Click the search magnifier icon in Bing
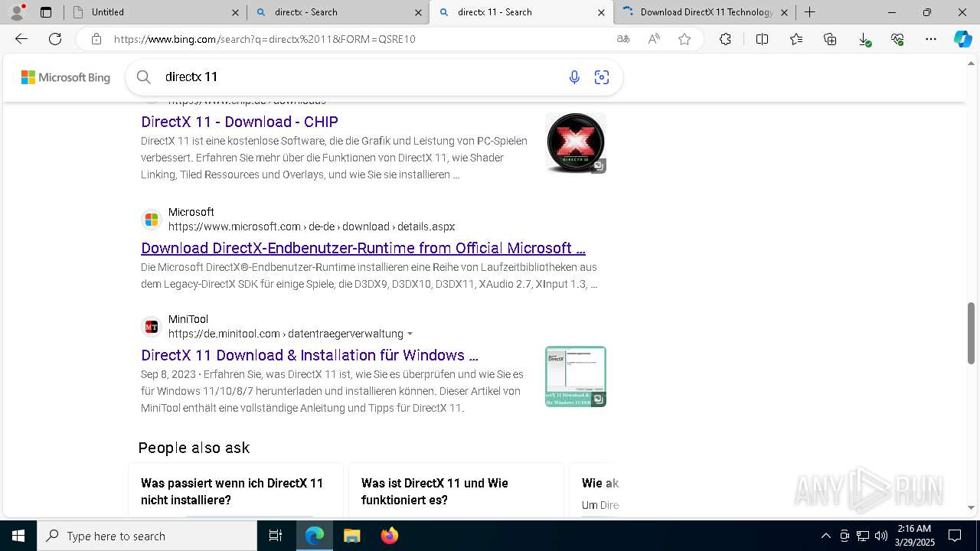 (x=143, y=77)
